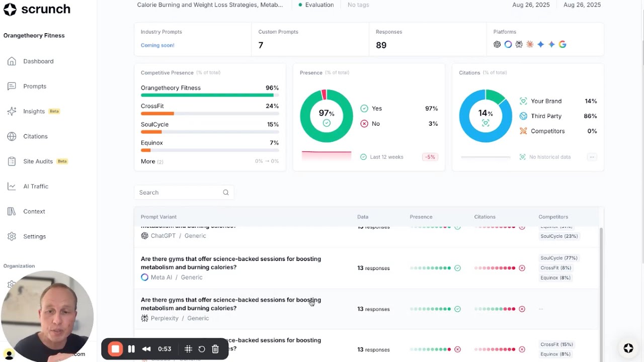The height and width of the screenshot is (362, 644).
Task: Go to the Prompts section
Action: (35, 86)
